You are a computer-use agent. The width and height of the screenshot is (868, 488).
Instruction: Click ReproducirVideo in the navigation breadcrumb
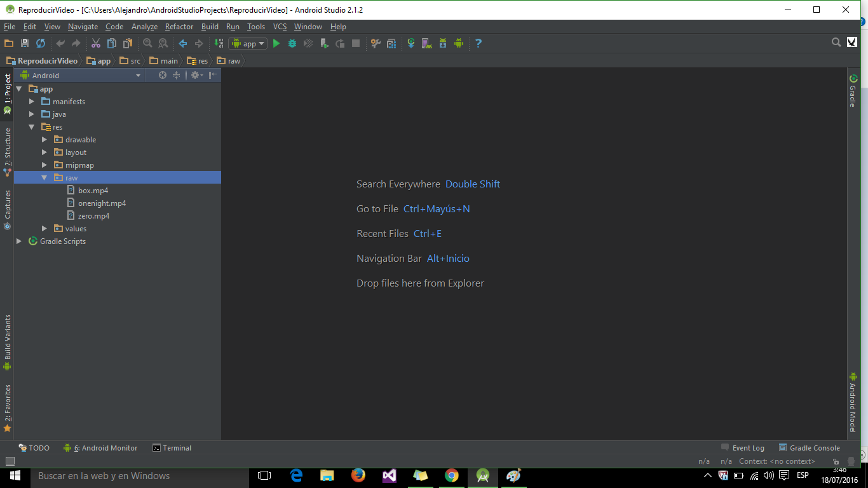(42, 61)
